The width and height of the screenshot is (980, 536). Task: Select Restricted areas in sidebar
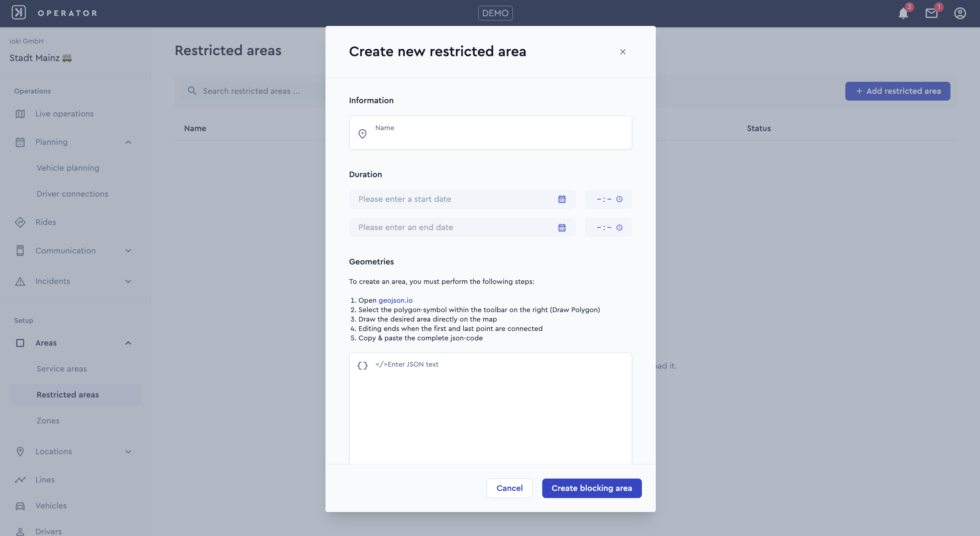pos(75,395)
